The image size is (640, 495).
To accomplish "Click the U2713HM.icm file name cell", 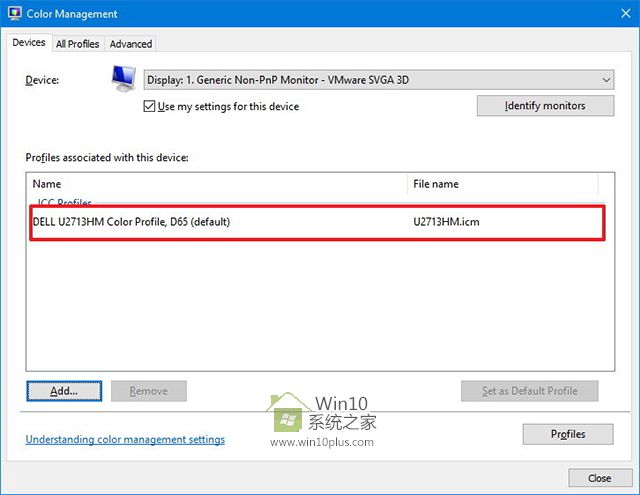I will pyautogui.click(x=446, y=222).
